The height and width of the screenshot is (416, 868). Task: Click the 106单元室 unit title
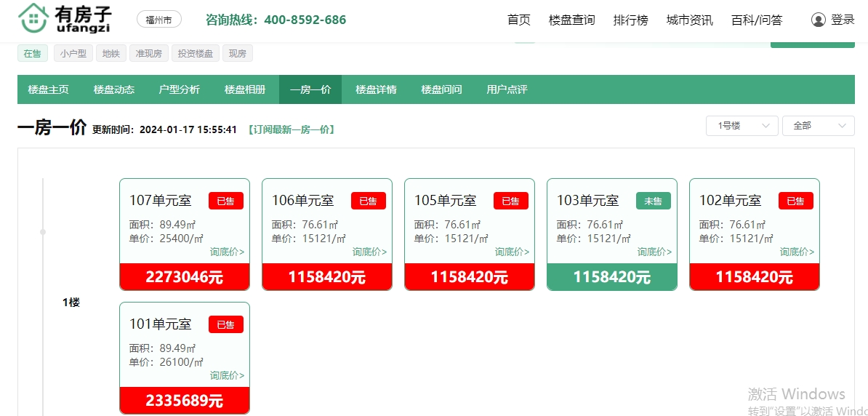click(x=302, y=201)
